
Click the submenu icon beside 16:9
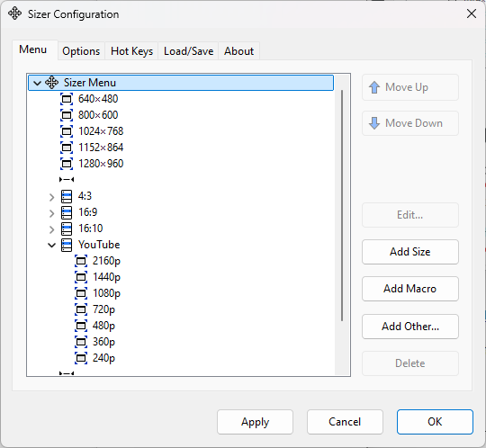67,212
